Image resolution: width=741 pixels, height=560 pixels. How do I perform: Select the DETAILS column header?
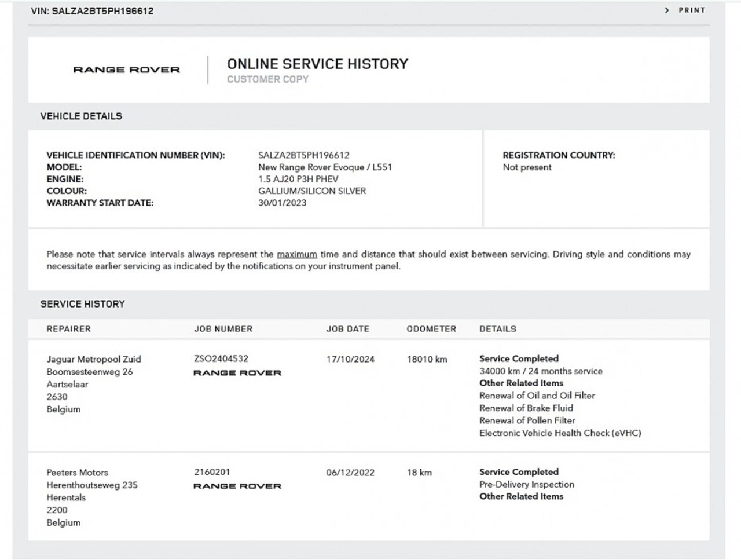(497, 329)
